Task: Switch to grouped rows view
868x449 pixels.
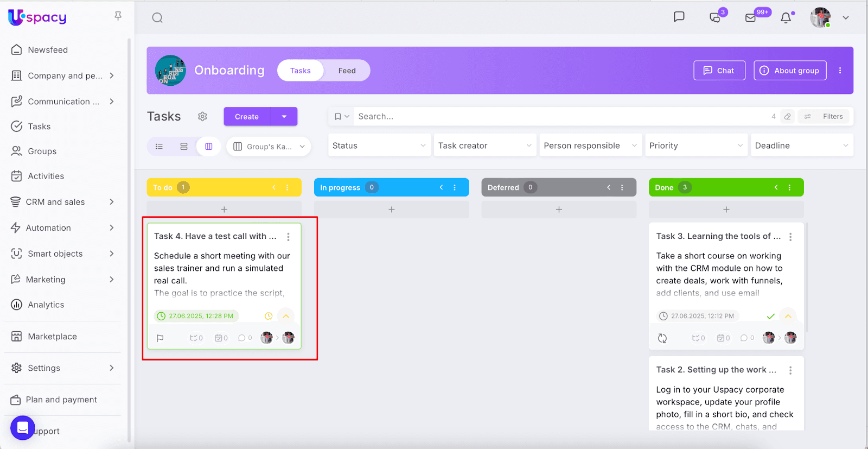Action: [x=184, y=147]
